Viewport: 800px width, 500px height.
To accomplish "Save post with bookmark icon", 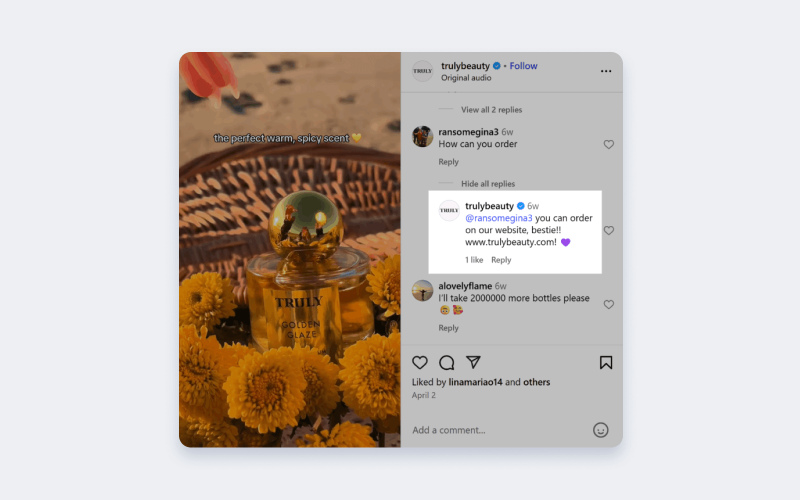I will click(606, 362).
